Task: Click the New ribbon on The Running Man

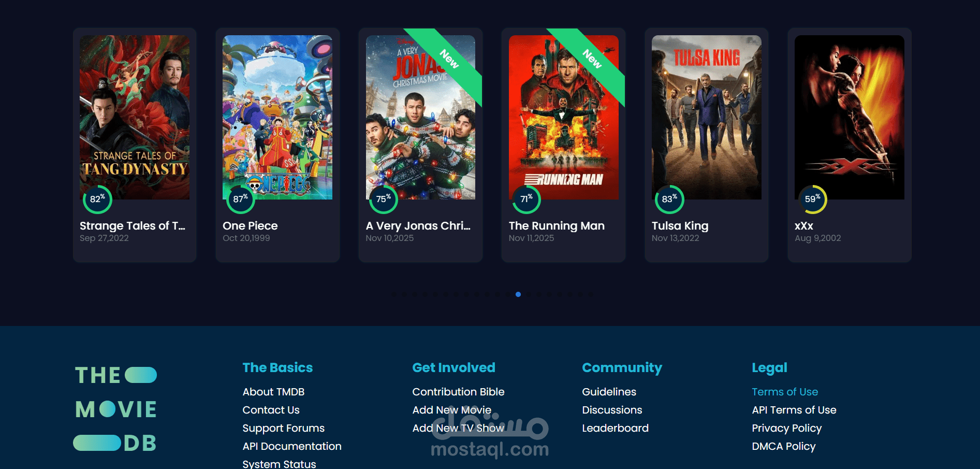Action: pyautogui.click(x=592, y=59)
